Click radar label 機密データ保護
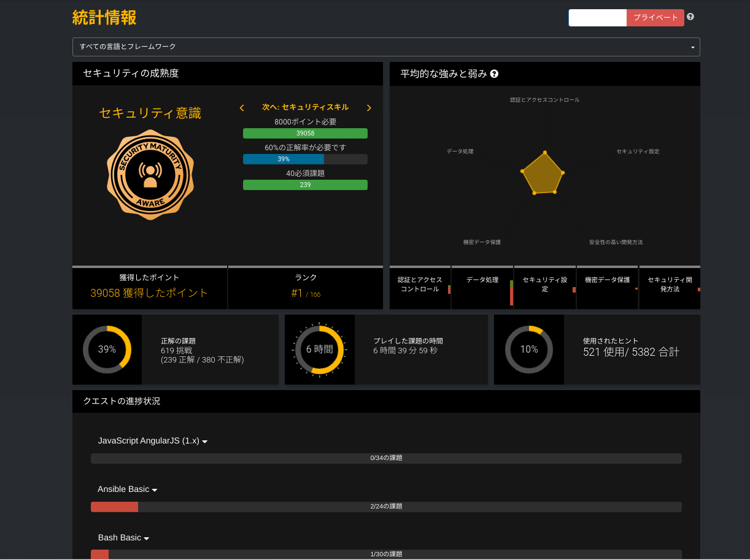The width and height of the screenshot is (750, 560). point(482,242)
